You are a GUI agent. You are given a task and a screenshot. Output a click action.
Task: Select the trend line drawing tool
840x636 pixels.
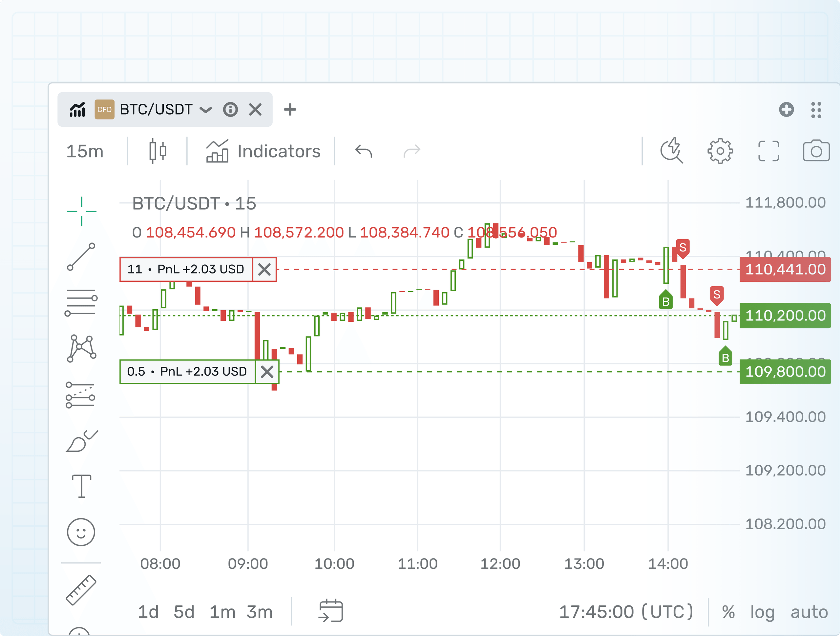(81, 257)
